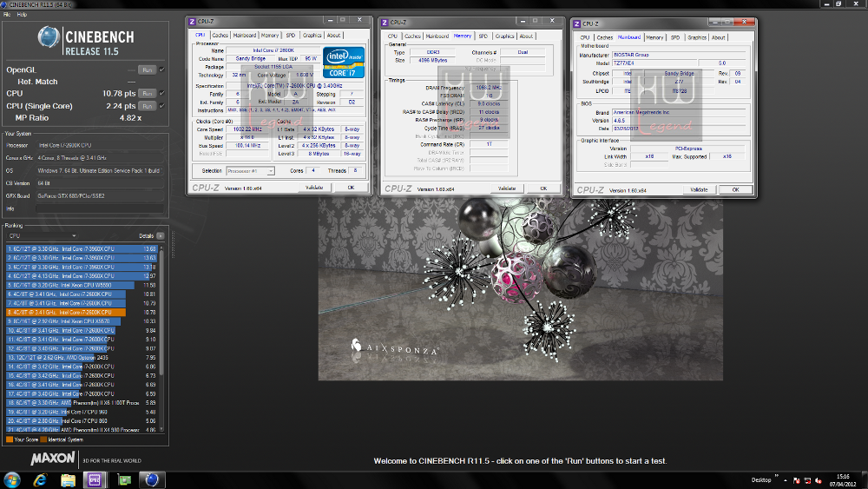The height and width of the screenshot is (489, 868).
Task: Click the taskbar clock showing 15:16
Action: tap(843, 480)
